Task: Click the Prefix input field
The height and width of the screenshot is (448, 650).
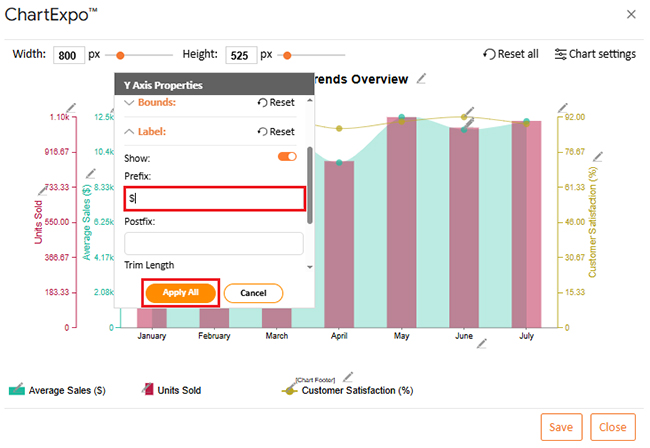Action: (x=214, y=199)
